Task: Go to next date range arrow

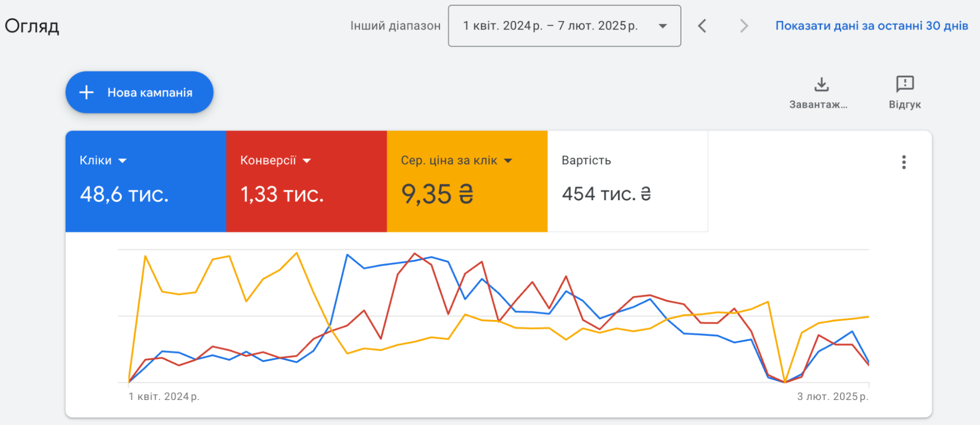Action: [x=744, y=26]
